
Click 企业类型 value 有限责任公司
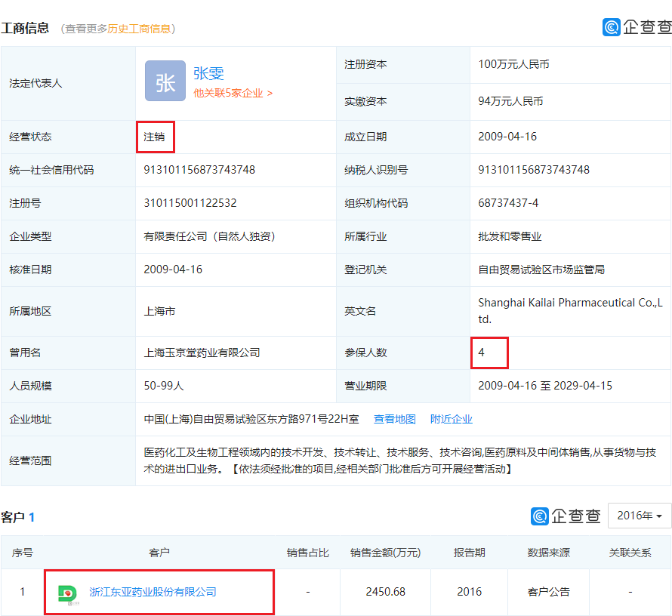tap(209, 236)
